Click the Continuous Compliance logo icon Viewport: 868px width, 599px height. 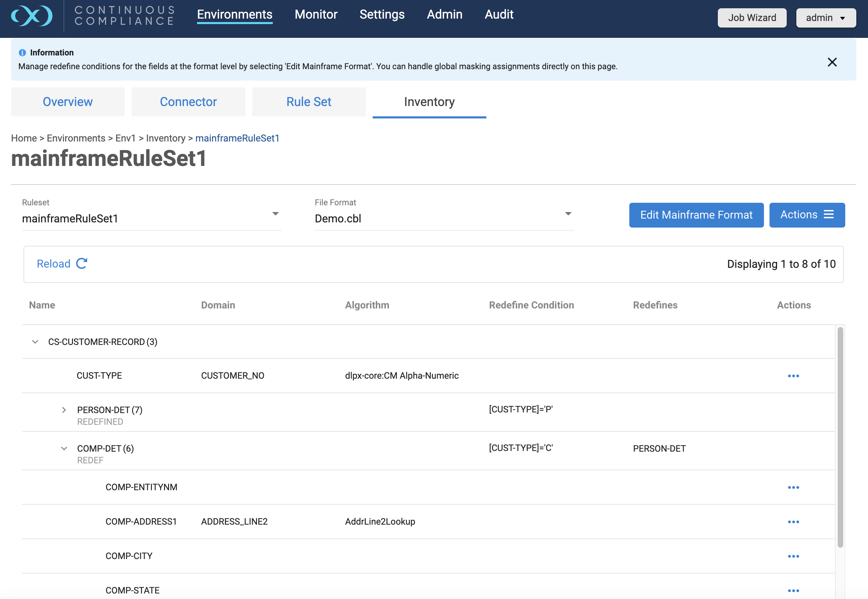click(32, 16)
